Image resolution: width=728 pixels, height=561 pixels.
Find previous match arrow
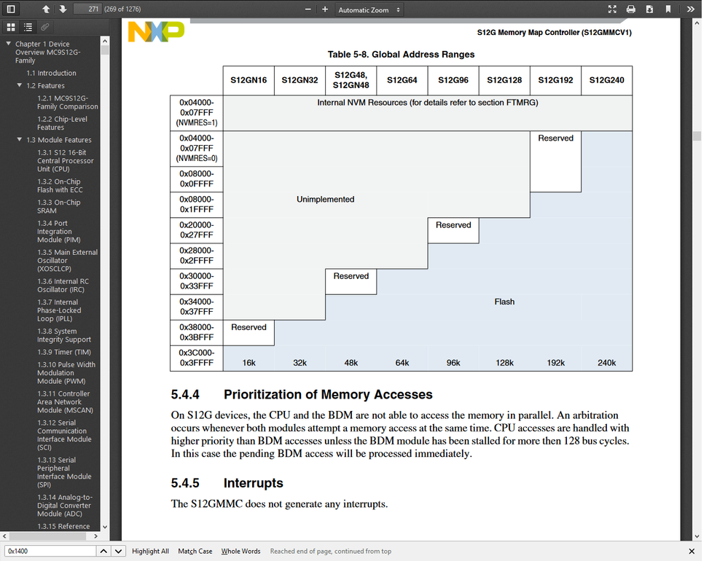(x=103, y=551)
